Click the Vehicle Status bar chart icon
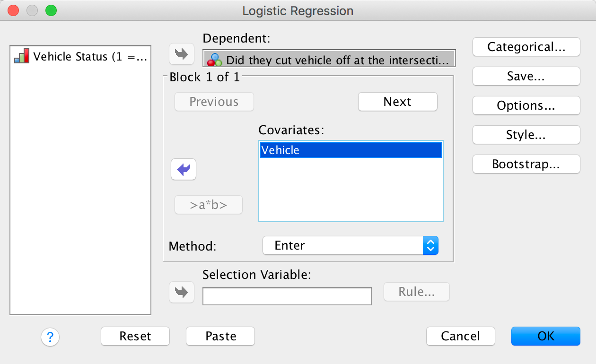 pos(22,56)
